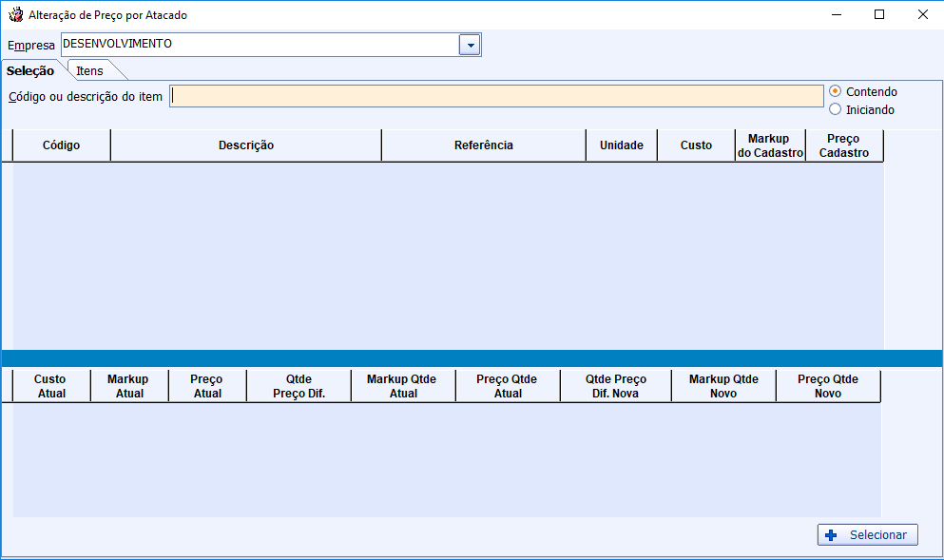Click the Markup do Cadastro column header
Image resolution: width=944 pixels, height=560 pixels.
point(769,145)
